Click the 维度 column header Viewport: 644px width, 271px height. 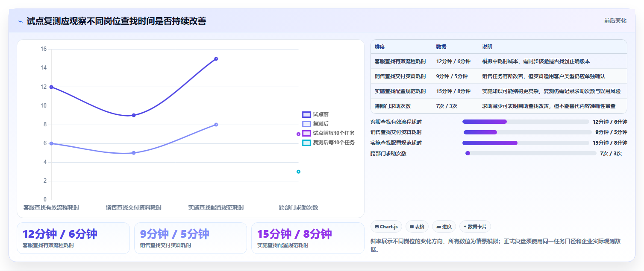coord(380,47)
